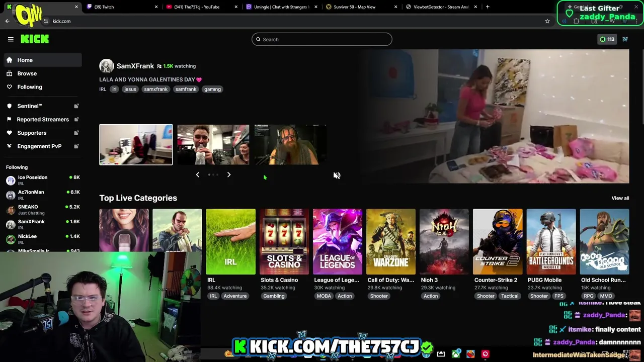Open the League of Legends category card

coord(337,242)
